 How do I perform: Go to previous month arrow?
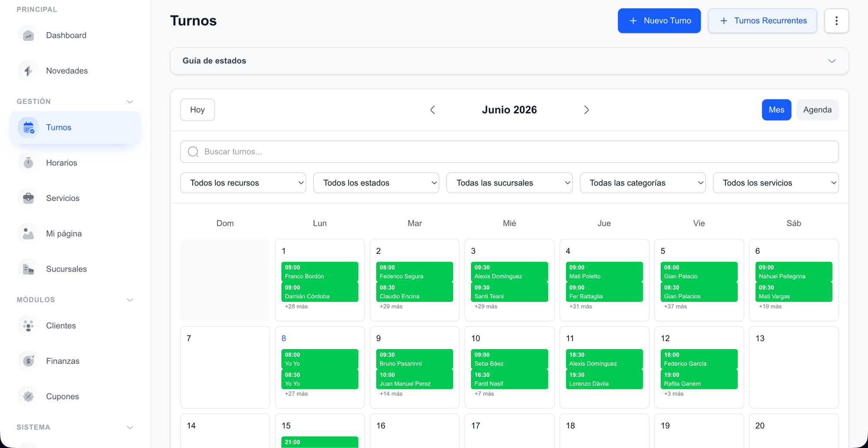[433, 110]
